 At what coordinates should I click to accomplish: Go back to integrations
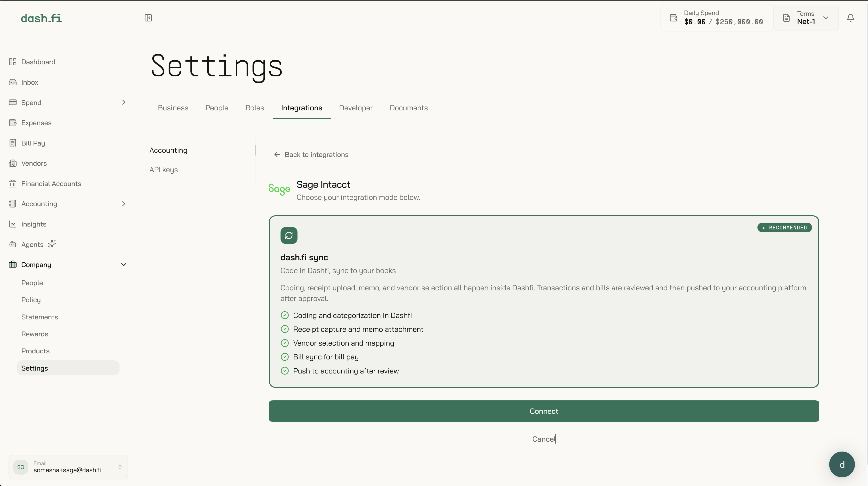click(311, 154)
